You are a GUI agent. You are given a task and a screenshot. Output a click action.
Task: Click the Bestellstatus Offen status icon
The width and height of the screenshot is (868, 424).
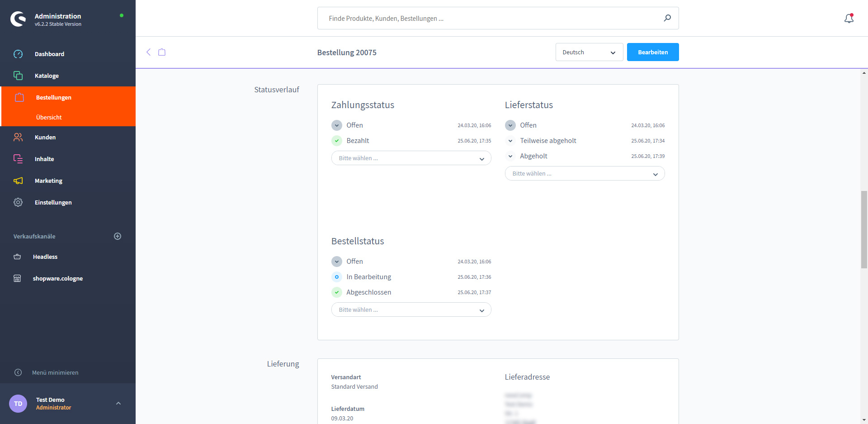click(x=337, y=262)
